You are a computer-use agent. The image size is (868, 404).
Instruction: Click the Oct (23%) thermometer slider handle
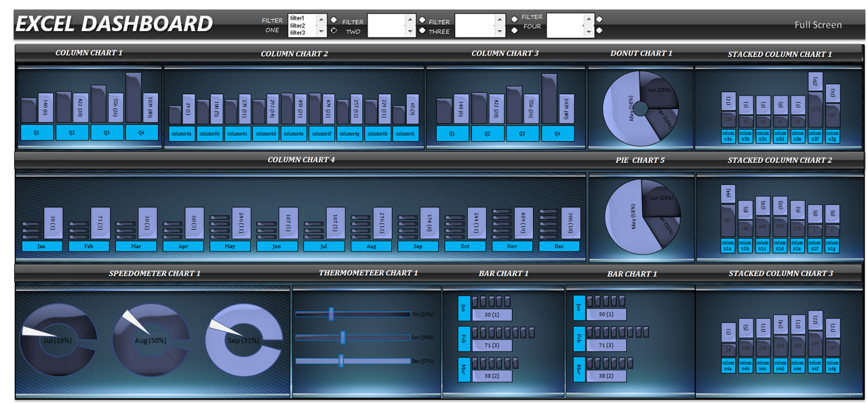[332, 314]
